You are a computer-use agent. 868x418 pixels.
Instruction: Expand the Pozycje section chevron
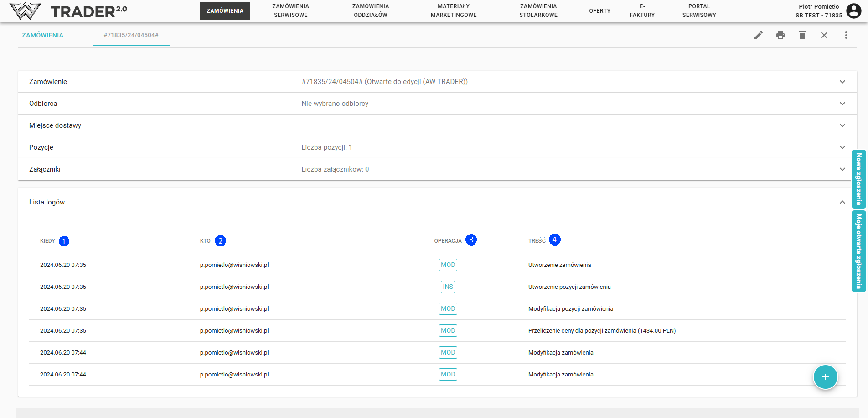pyautogui.click(x=842, y=147)
